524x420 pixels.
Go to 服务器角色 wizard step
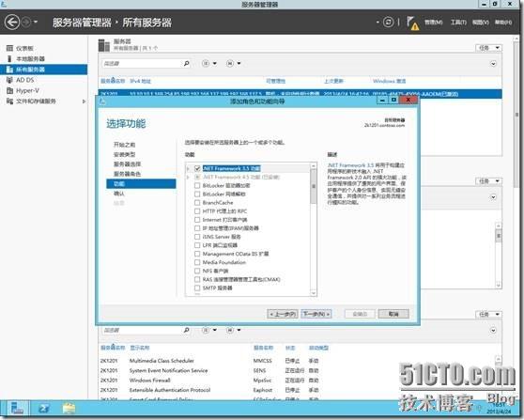click(127, 174)
